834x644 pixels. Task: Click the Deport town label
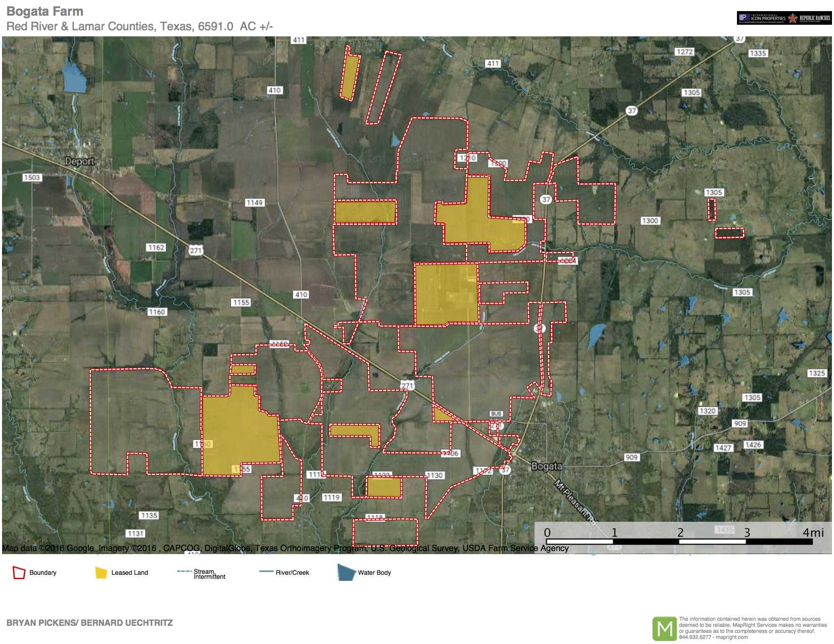79,161
